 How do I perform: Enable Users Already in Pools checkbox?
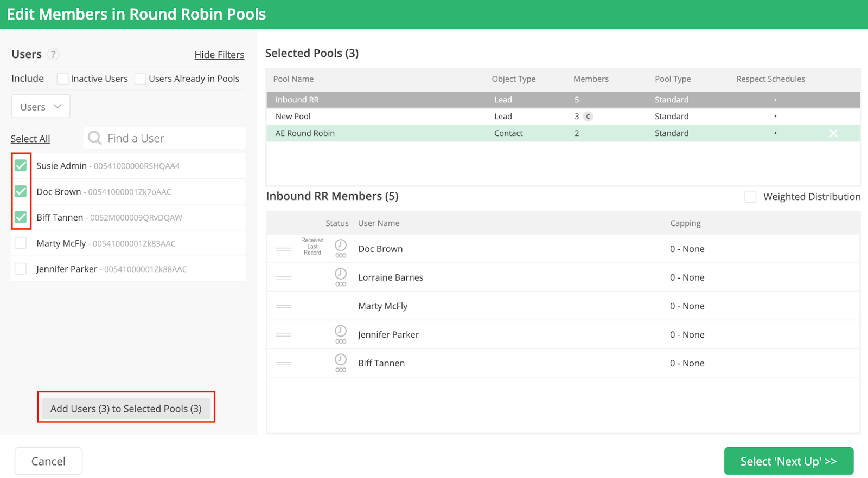[x=141, y=79]
